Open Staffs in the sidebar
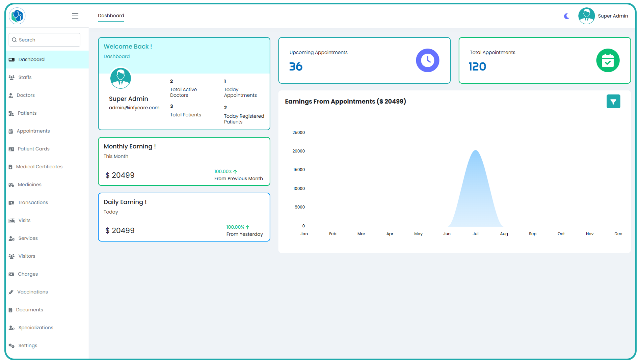The height and width of the screenshot is (364, 640). pos(47,77)
